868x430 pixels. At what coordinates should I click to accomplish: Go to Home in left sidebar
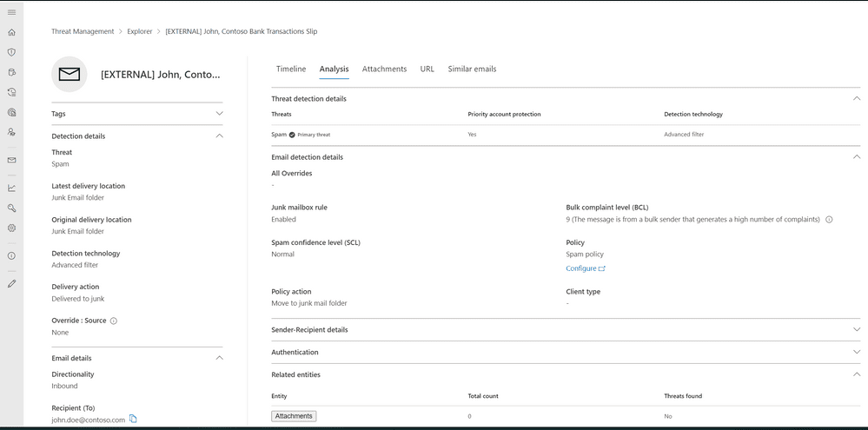point(11,32)
